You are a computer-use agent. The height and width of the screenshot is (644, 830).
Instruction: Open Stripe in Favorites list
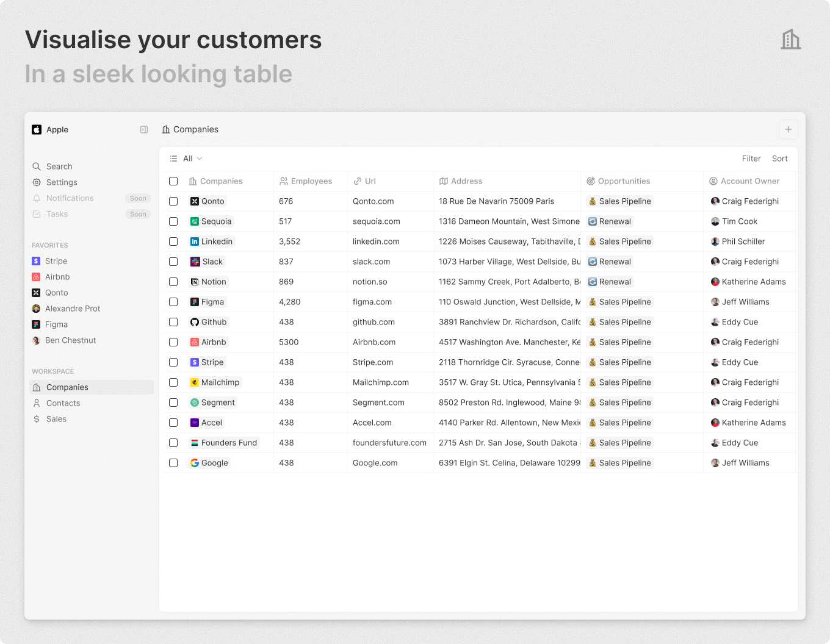(x=56, y=261)
